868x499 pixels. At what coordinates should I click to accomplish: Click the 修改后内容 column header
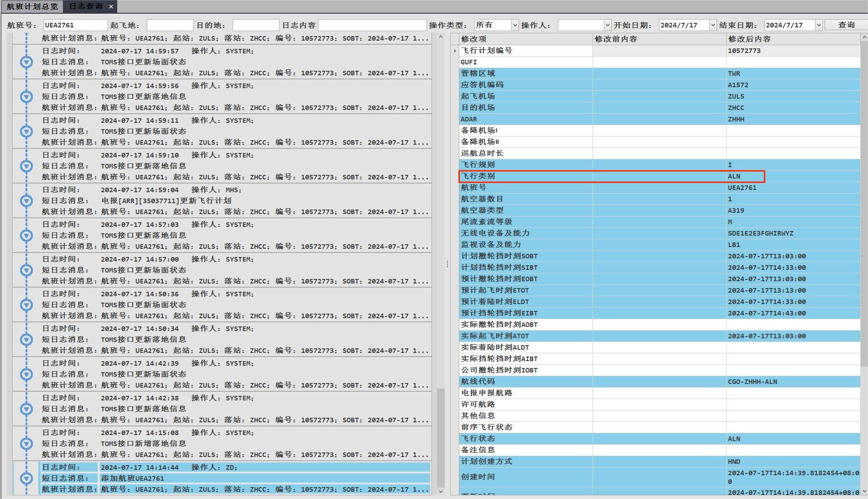pos(793,39)
